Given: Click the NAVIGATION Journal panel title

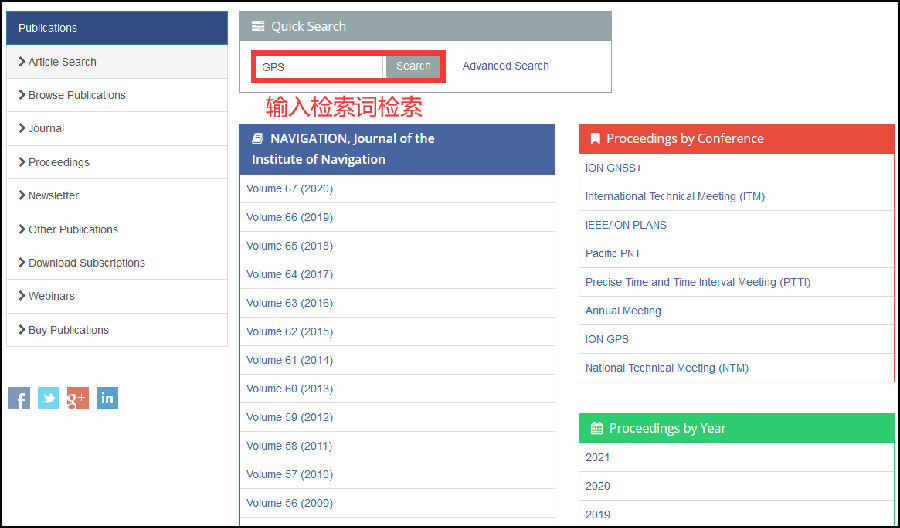Looking at the screenshot, I should (343, 149).
